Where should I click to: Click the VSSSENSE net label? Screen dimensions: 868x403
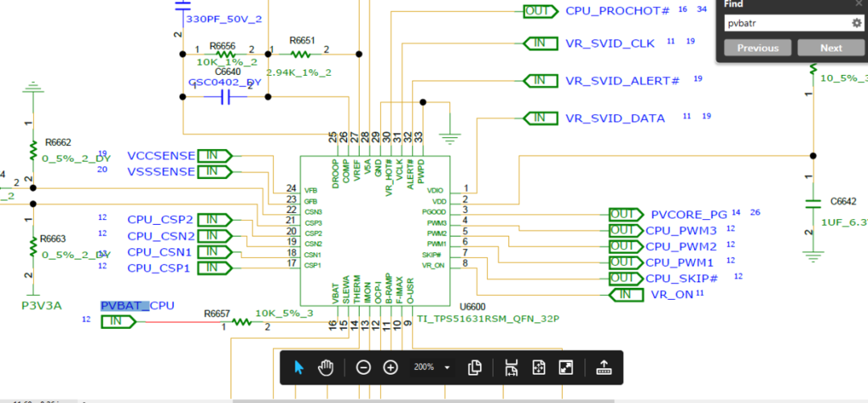click(x=161, y=172)
